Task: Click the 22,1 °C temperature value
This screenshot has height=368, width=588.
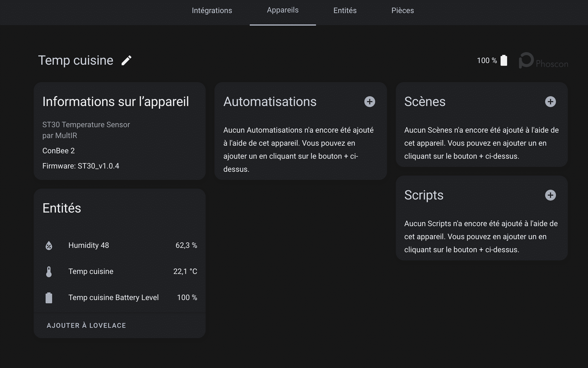Action: pos(185,272)
